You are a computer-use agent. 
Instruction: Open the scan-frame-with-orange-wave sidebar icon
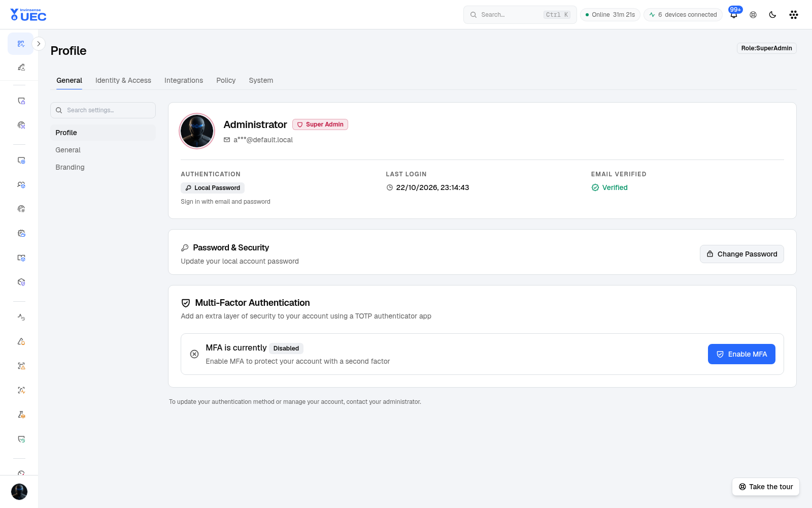pyautogui.click(x=21, y=390)
